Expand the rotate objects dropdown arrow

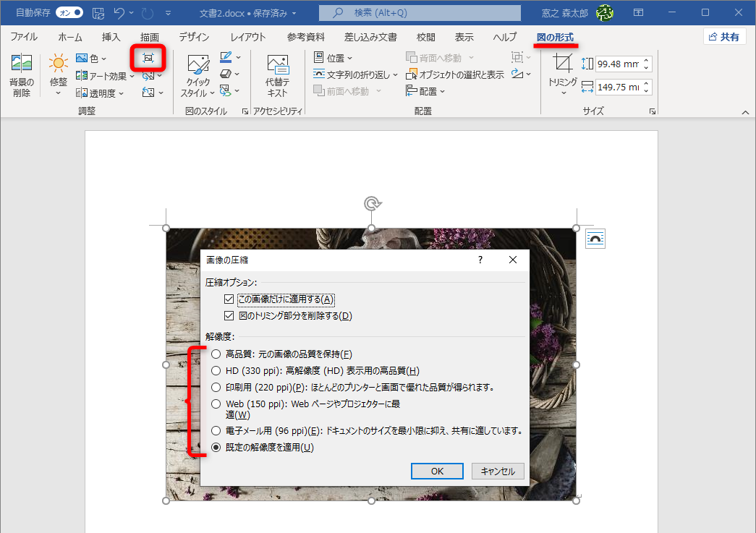click(529, 74)
